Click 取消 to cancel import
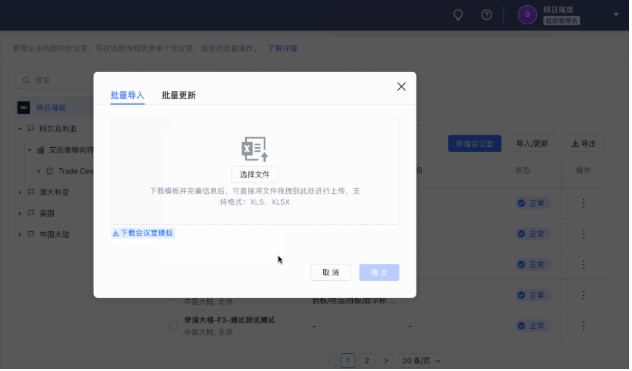The width and height of the screenshot is (632, 371). tap(332, 273)
